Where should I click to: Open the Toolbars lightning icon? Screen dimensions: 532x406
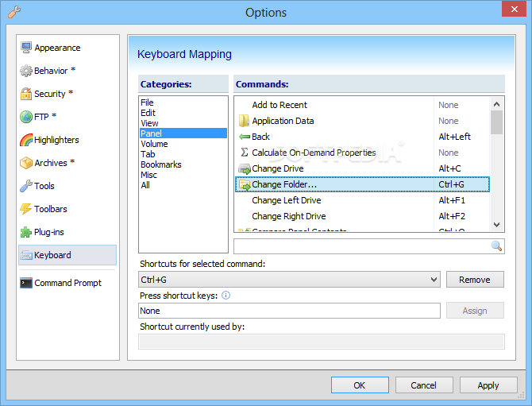coord(26,209)
